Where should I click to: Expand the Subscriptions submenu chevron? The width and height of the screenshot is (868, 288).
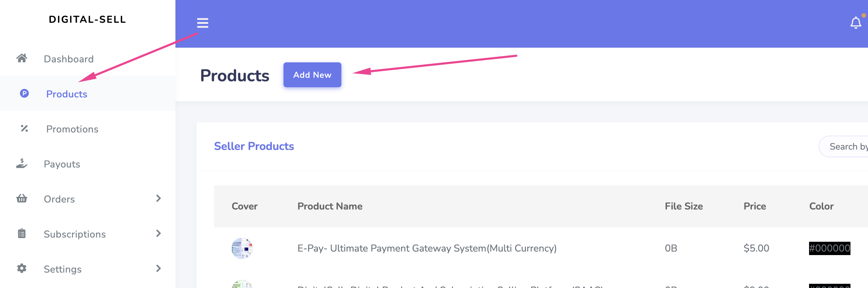(159, 234)
